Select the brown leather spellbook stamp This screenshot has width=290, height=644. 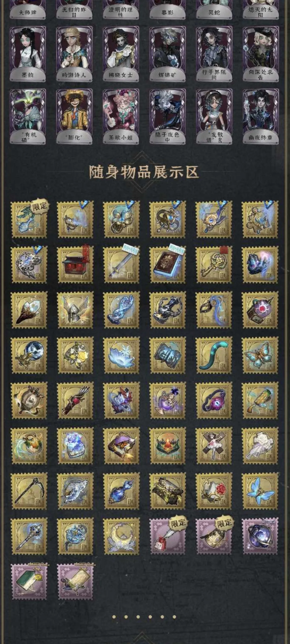pyautogui.click(x=168, y=264)
